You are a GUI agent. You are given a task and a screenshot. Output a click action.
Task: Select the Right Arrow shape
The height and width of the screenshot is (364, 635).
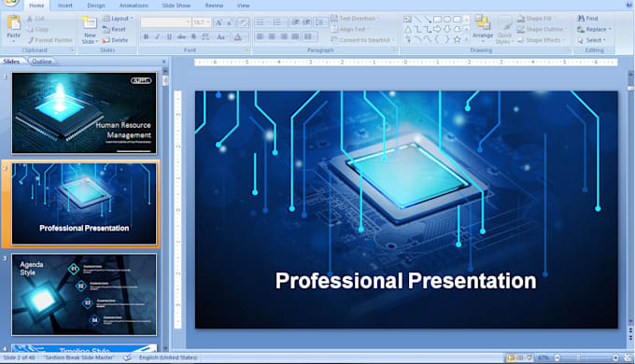[x=437, y=29]
